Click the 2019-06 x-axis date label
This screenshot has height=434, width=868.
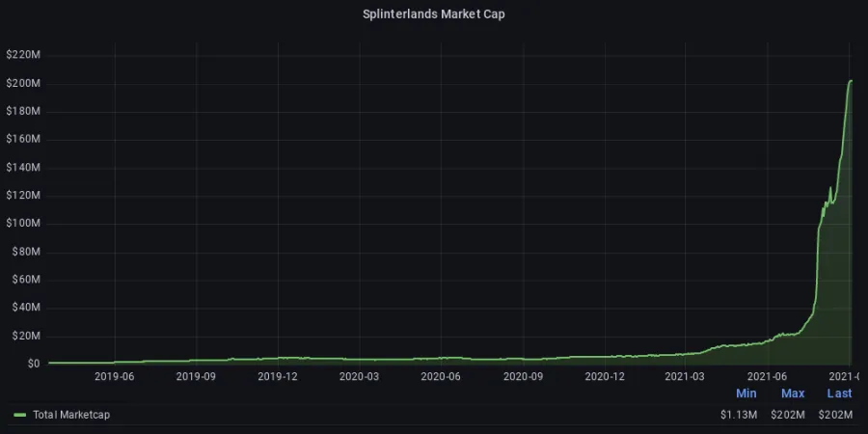tap(114, 376)
